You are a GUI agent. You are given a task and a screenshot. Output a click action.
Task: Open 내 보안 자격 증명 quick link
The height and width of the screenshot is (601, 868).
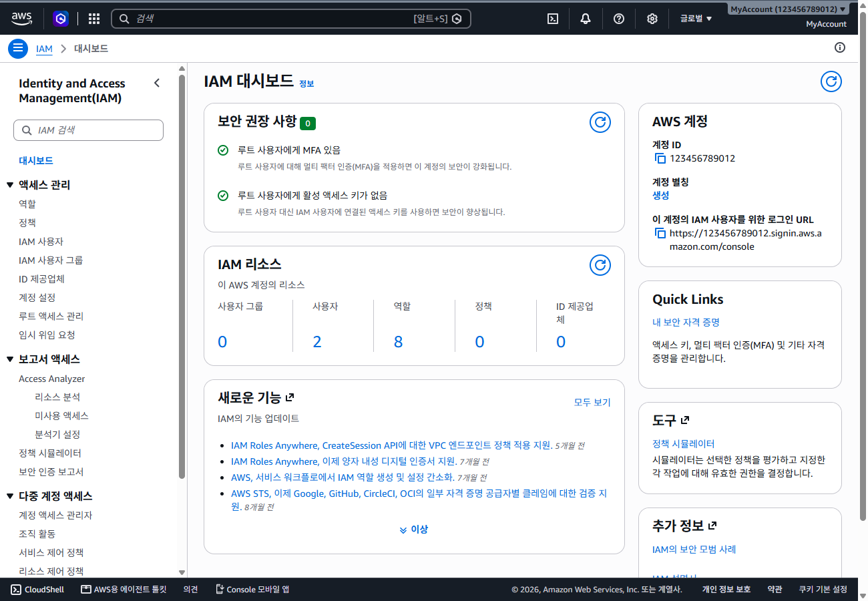tap(686, 322)
